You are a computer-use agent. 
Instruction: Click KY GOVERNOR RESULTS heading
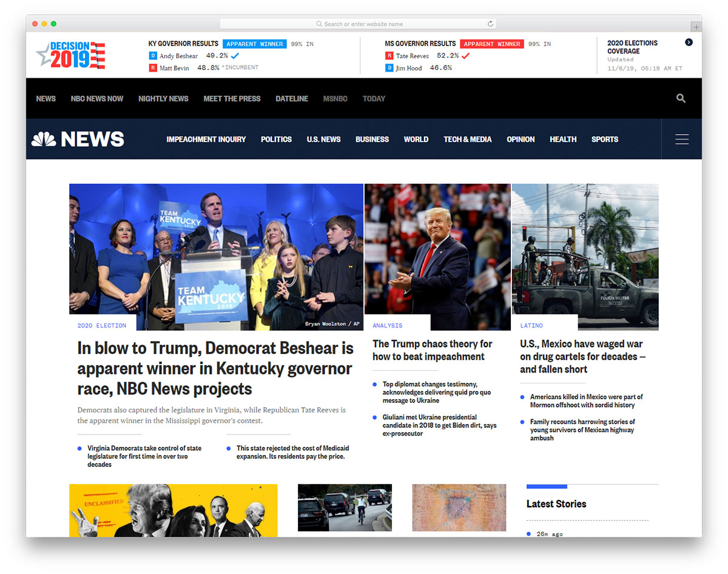point(183,44)
